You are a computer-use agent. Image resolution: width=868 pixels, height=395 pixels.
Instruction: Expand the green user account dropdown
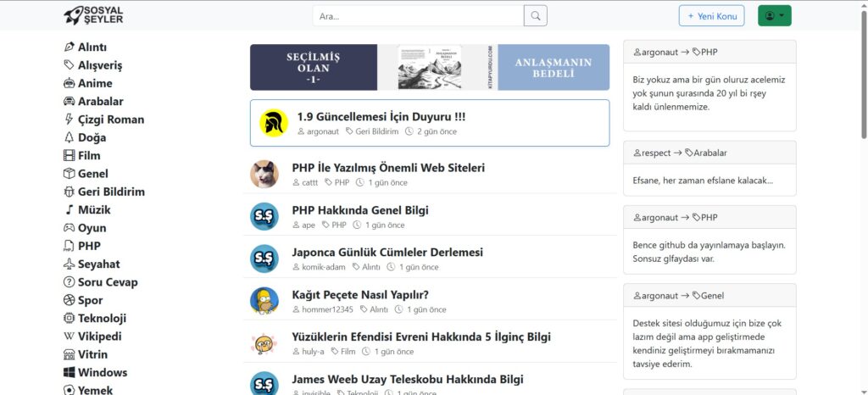point(775,16)
